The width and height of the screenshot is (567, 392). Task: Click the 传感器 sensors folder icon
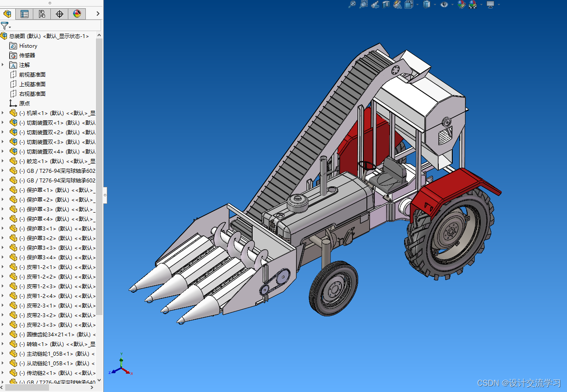13,55
